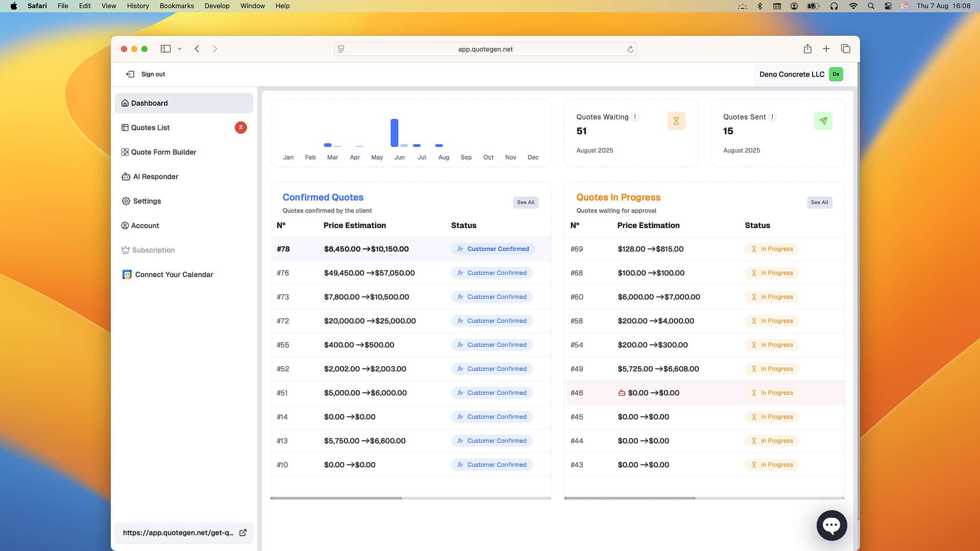This screenshot has height=551, width=980.
Task: Click Safari's Share icon
Action: [807, 49]
